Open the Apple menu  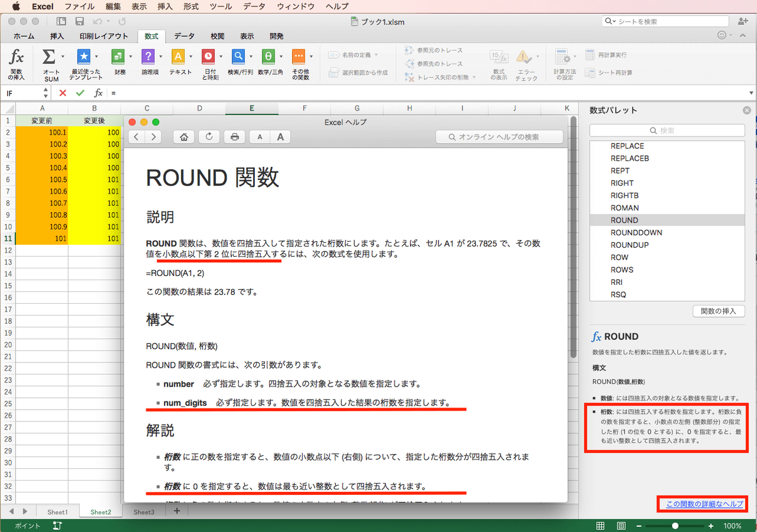click(15, 7)
